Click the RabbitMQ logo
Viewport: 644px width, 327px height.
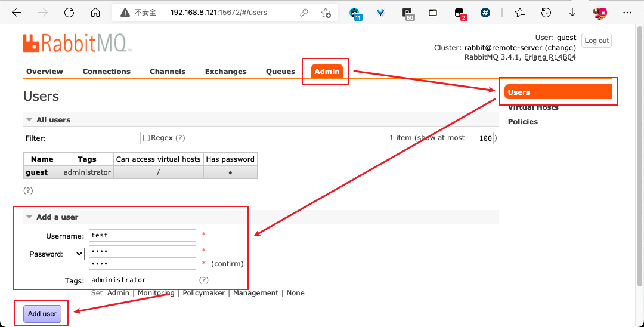(x=77, y=44)
